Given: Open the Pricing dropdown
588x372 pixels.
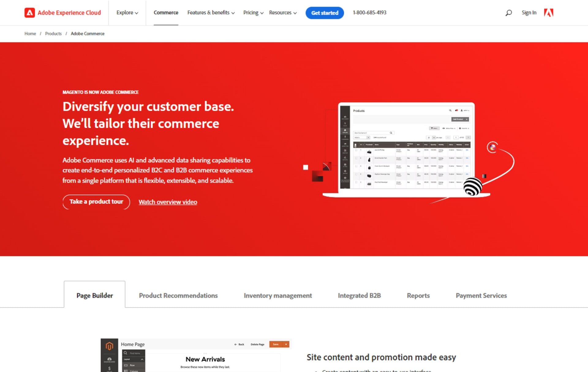Looking at the screenshot, I should [253, 13].
